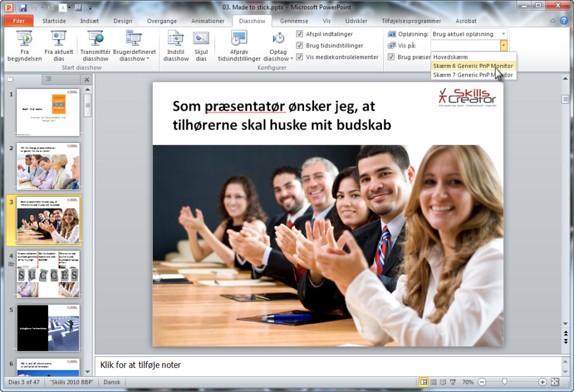
Task: Disable Brug tidsindstillinger
Action: pos(300,45)
